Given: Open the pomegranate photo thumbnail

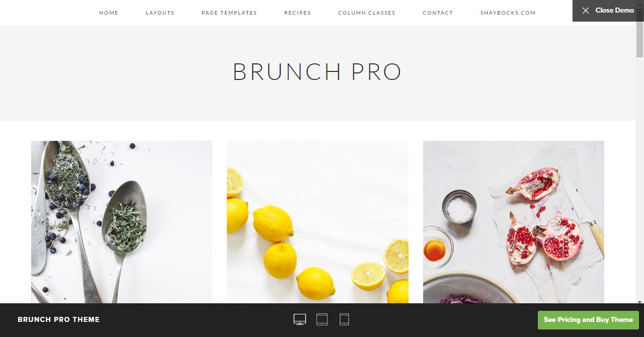Looking at the screenshot, I should 514,222.
